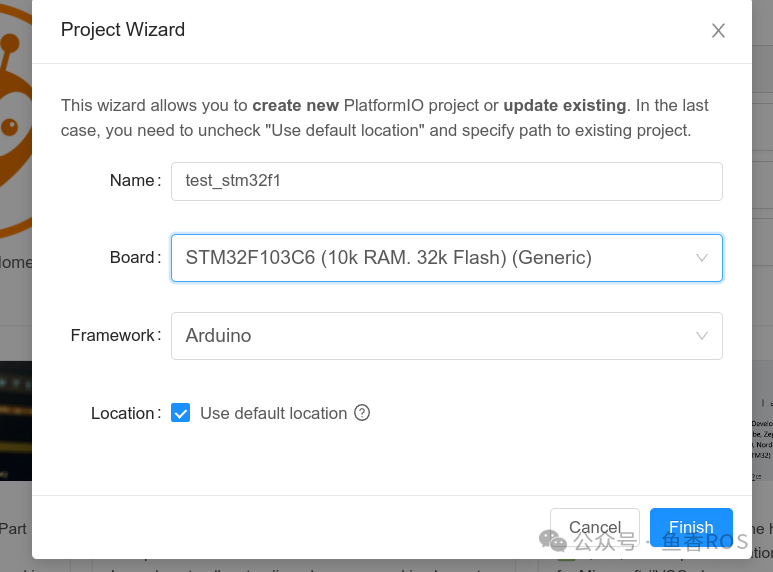This screenshot has height=572, width=773.
Task: Finish creating the project
Action: tap(691, 527)
